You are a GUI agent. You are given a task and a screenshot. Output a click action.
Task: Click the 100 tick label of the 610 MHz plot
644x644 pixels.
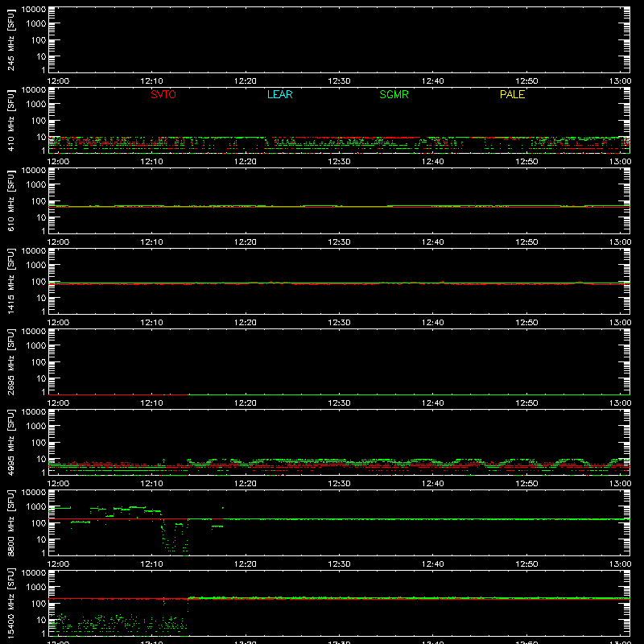pos(39,201)
